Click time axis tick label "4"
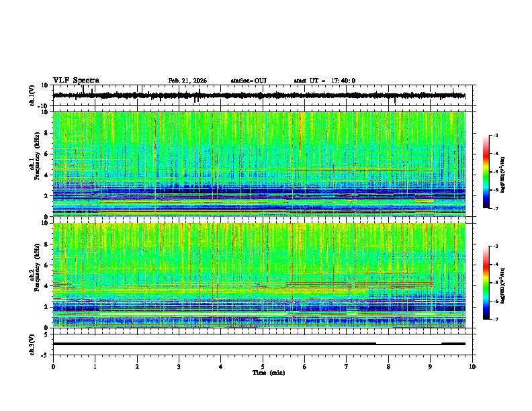Viewport: 532px width, 411px height. [x=221, y=367]
